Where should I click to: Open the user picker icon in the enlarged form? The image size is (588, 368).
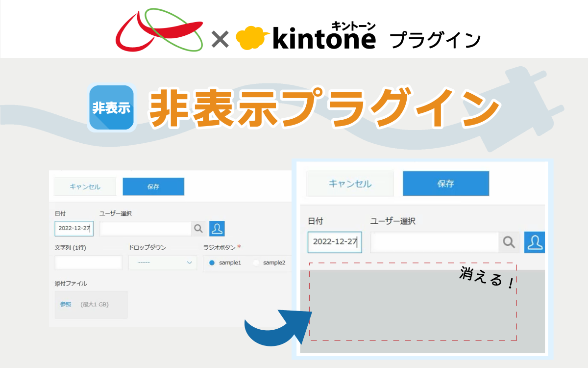click(x=535, y=242)
